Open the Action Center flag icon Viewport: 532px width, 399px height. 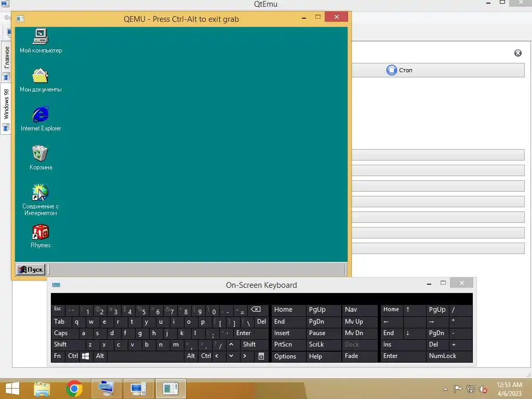[x=458, y=389]
